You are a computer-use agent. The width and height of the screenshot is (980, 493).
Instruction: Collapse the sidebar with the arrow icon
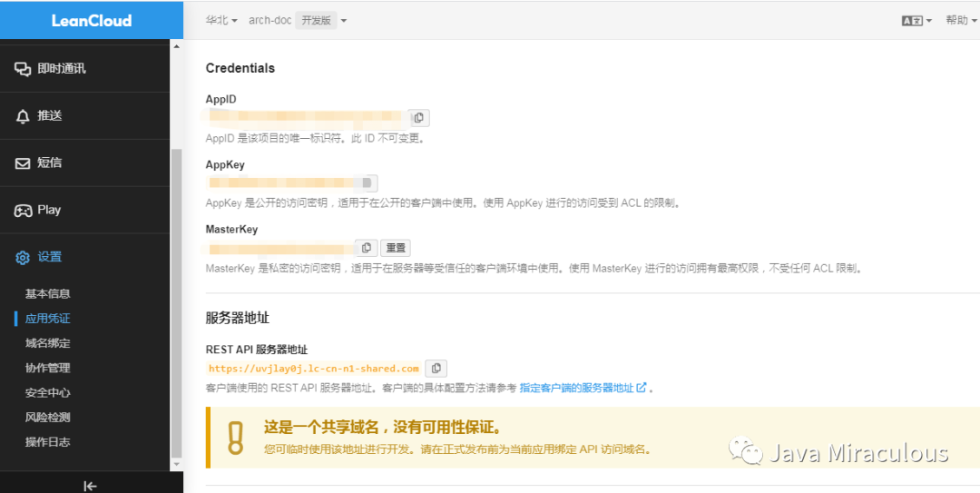click(x=90, y=486)
